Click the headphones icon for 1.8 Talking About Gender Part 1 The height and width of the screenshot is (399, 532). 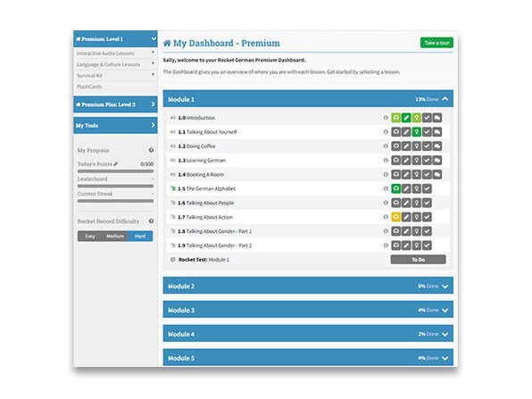click(x=396, y=231)
